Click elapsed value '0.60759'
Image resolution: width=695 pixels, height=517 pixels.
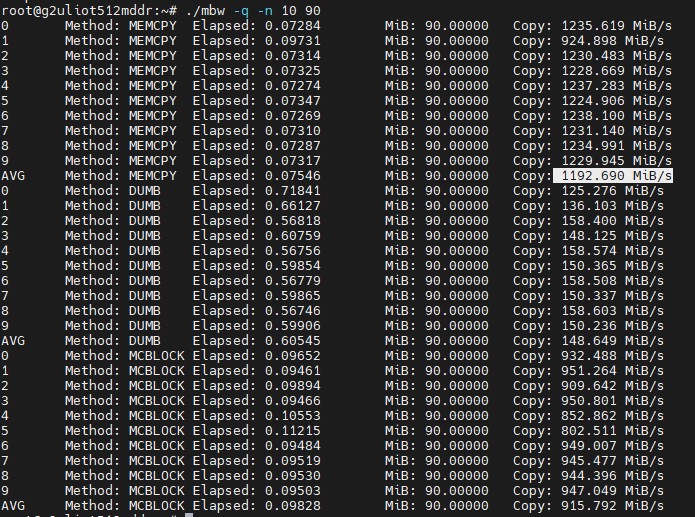click(293, 235)
